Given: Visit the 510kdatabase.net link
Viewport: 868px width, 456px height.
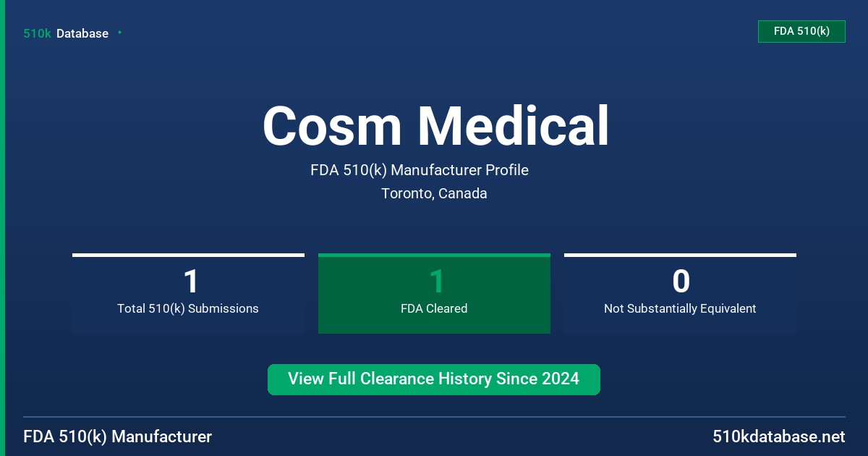Looking at the screenshot, I should pos(778,437).
